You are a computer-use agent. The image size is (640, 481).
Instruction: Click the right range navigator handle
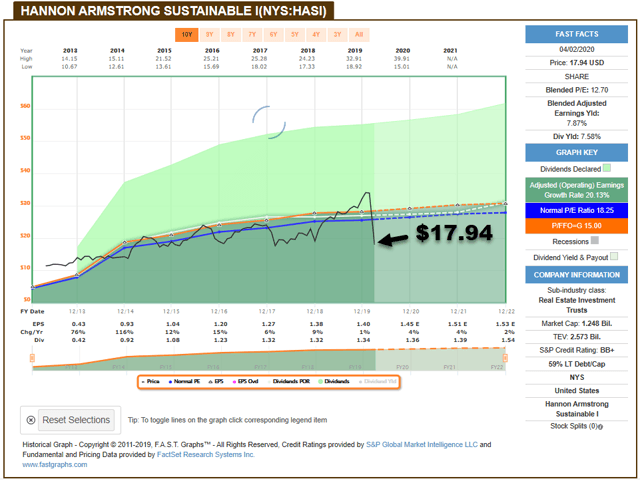tap(505, 358)
